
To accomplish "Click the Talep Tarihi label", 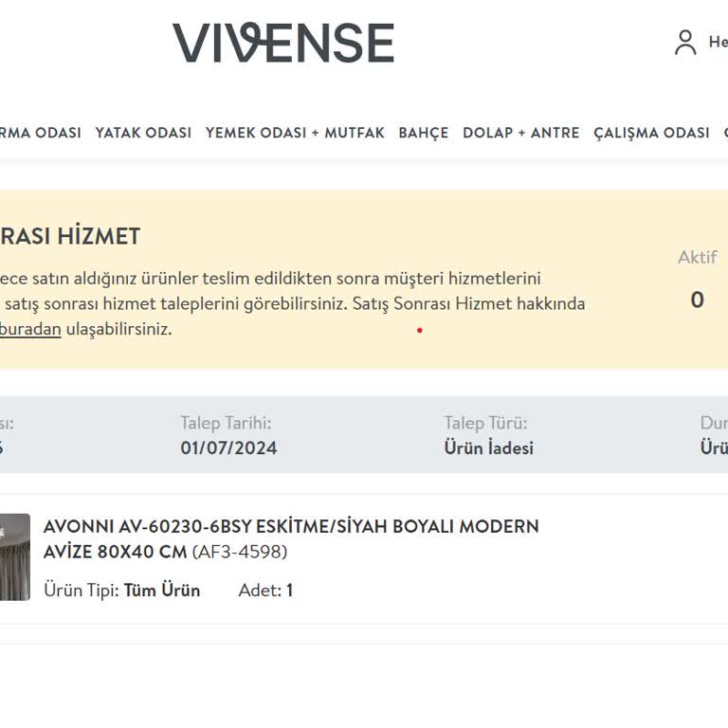I will point(226,423).
